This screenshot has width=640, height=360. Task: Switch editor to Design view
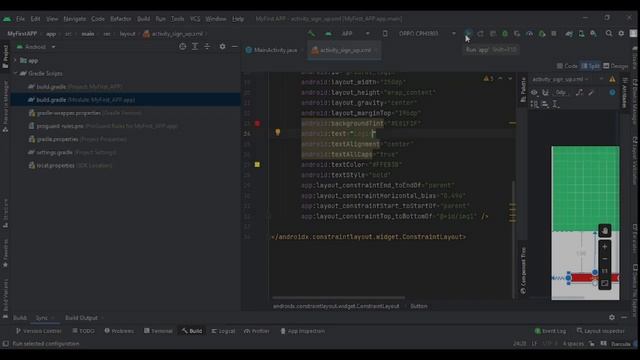click(616, 66)
